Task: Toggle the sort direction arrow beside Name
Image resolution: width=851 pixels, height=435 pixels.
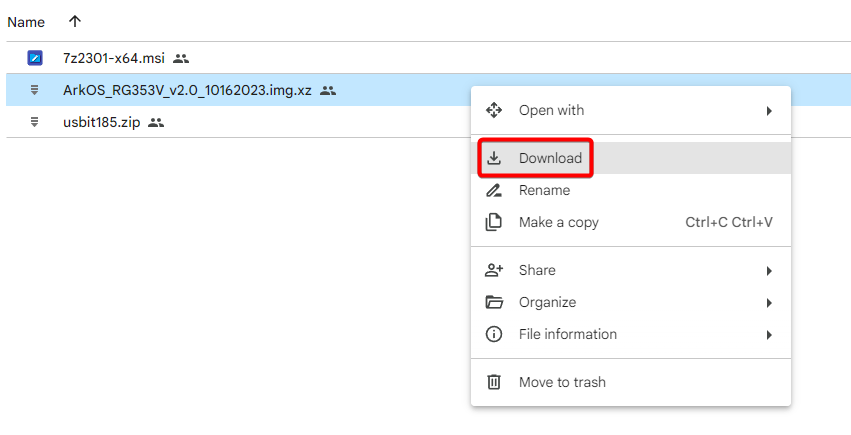Action: [75, 21]
